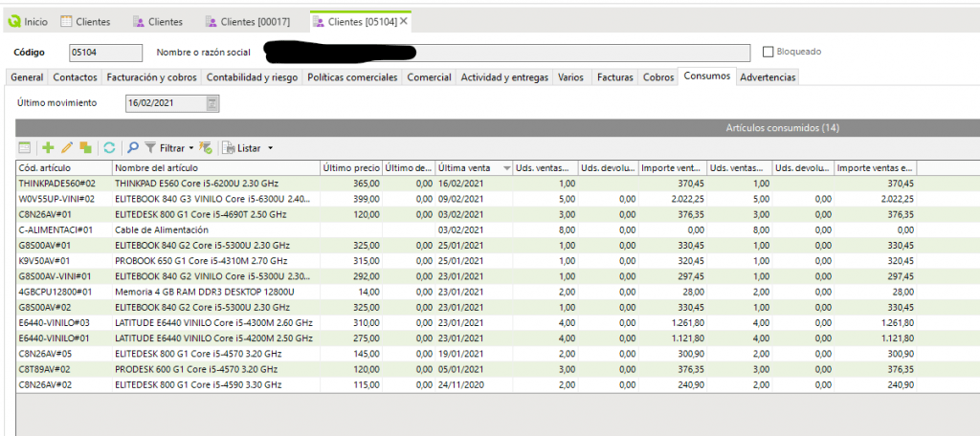The width and height of the screenshot is (980, 436).
Task: Click the Última venta column header
Action: pyautogui.click(x=473, y=168)
